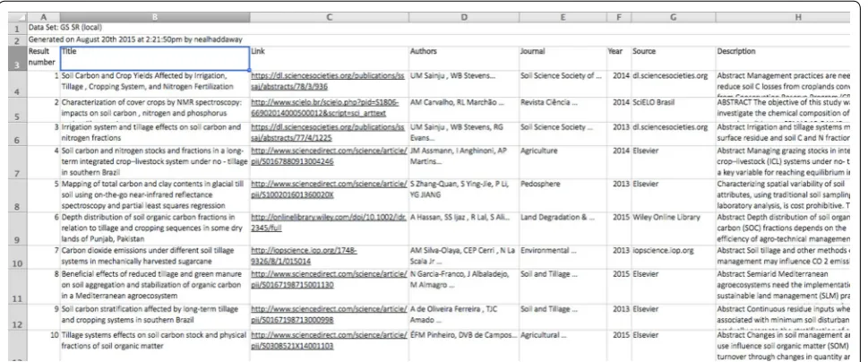Viewport: 868px width, 362px height.
Task: Select row 4 header
Action: click(x=17, y=84)
